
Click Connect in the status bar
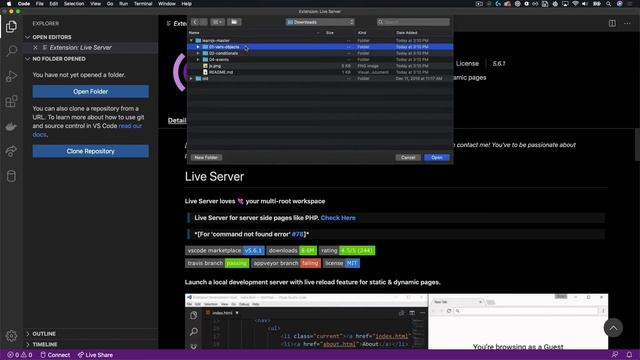55,355
